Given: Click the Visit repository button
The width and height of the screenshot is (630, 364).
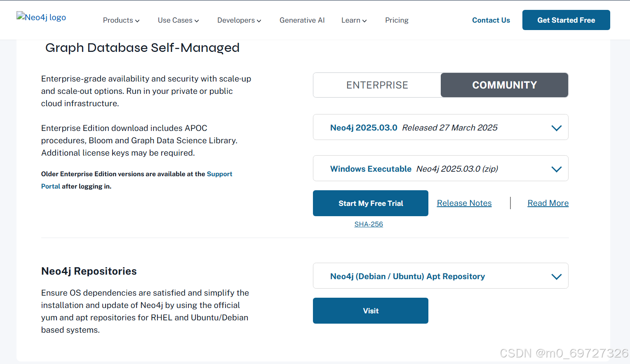Looking at the screenshot, I should pos(370,311).
